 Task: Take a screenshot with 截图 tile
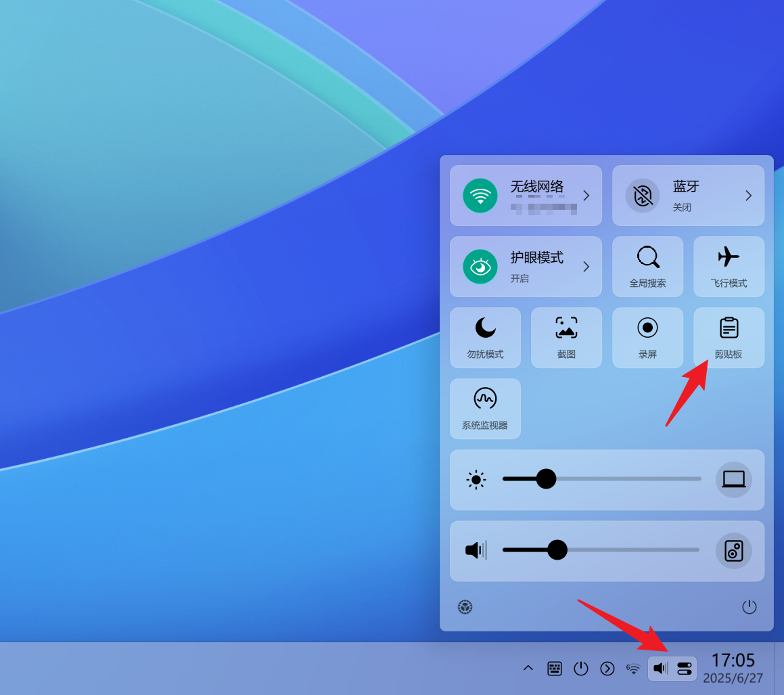(566, 338)
